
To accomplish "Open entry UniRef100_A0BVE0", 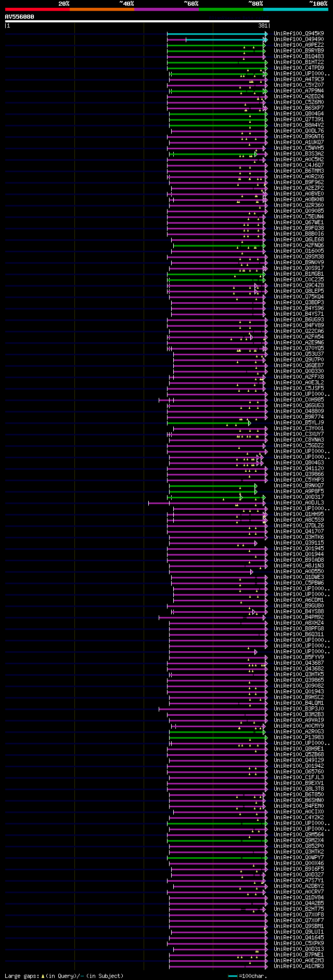I will [299, 194].
